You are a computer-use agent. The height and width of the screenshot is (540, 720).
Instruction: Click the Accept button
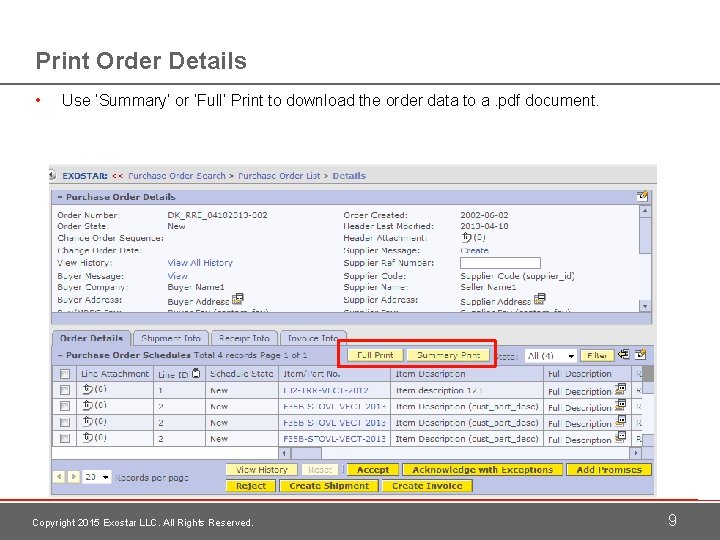[373, 470]
